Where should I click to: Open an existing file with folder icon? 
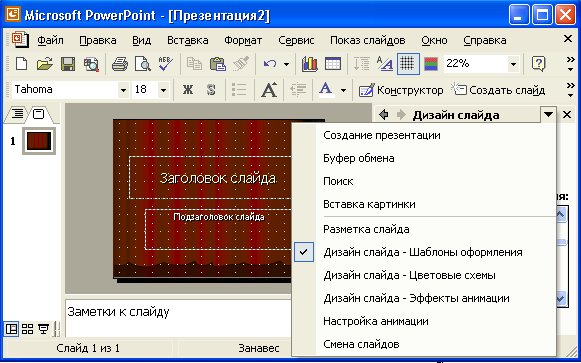click(45, 64)
